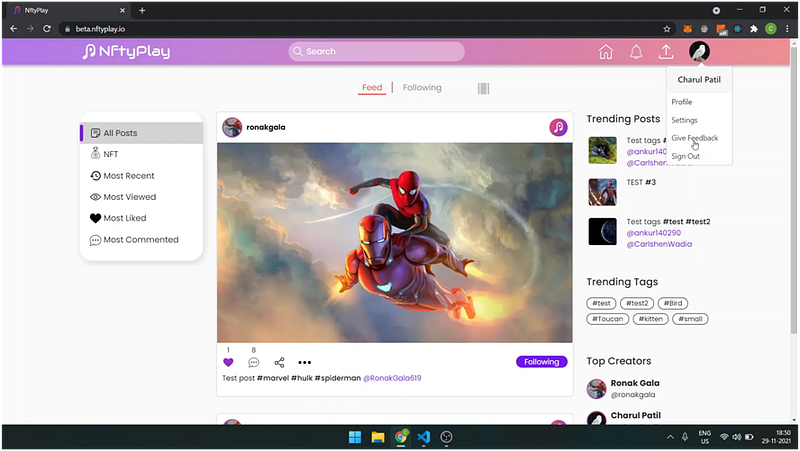Viewport: 800px width, 451px height.
Task: Open the three-dot post options
Action: click(305, 362)
